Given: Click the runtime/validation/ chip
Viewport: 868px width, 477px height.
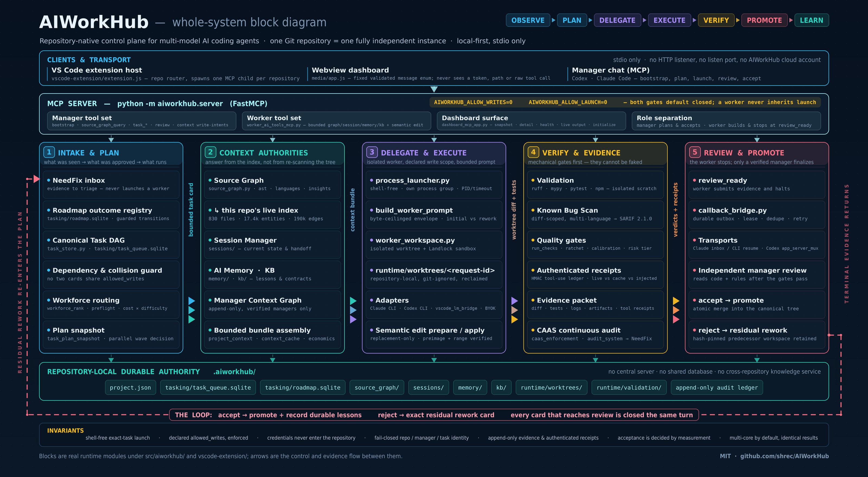Looking at the screenshot, I should coord(629,388).
